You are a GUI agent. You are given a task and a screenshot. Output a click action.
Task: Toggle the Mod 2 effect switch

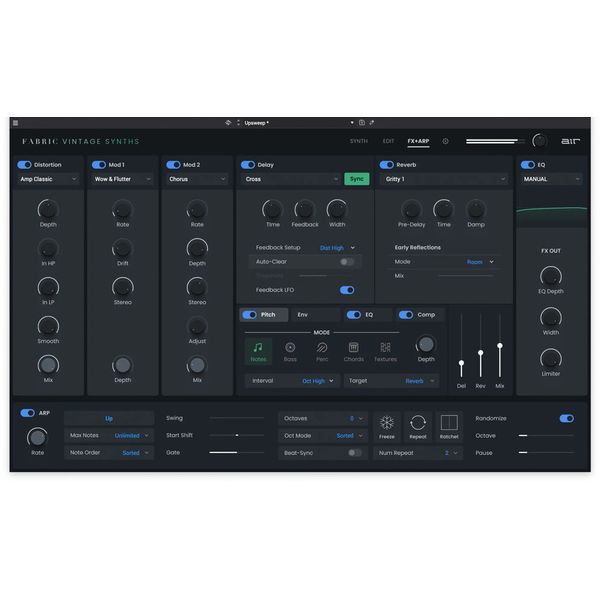coord(173,165)
